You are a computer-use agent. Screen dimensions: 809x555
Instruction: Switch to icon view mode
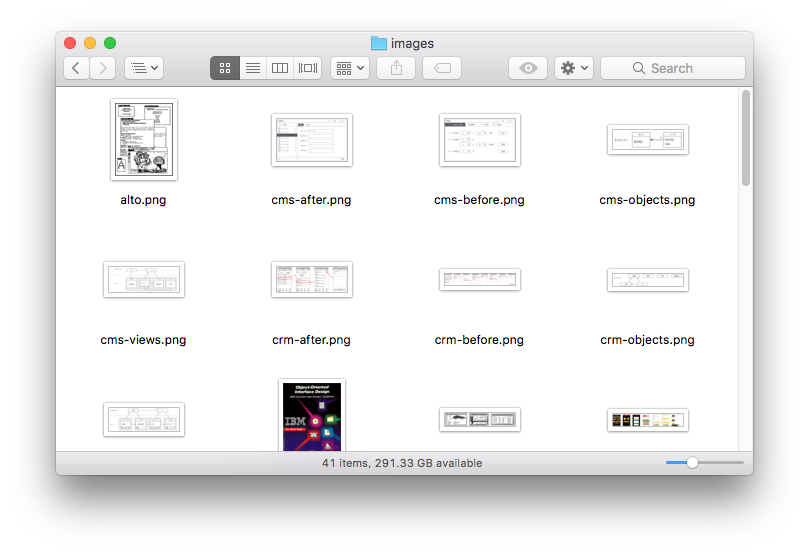pos(225,68)
